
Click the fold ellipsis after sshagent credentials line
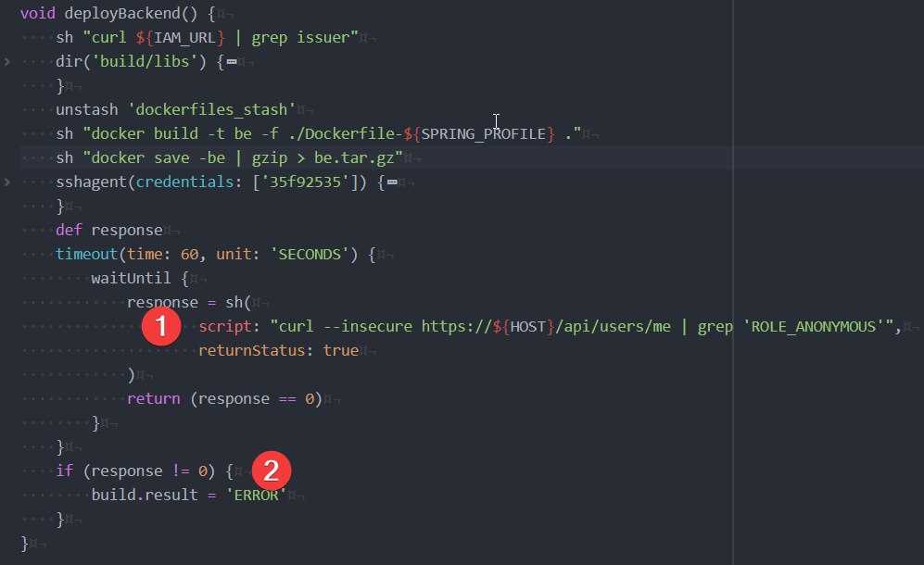392,182
